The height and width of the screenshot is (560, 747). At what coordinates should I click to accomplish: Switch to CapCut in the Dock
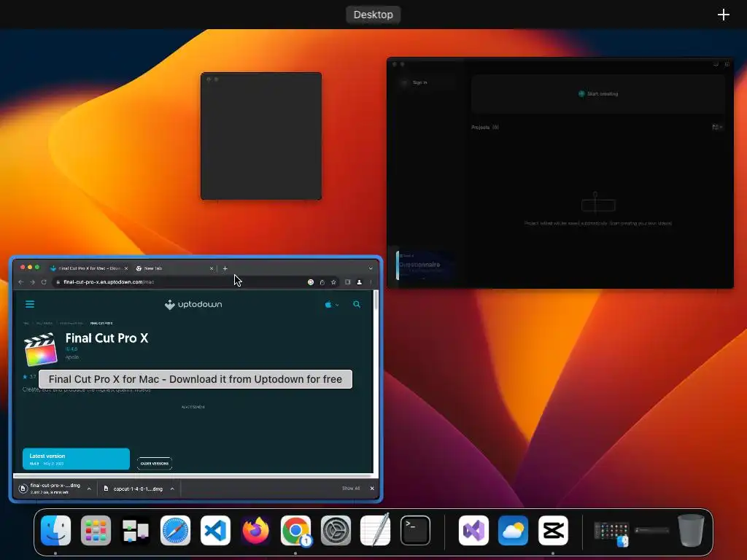click(x=553, y=531)
